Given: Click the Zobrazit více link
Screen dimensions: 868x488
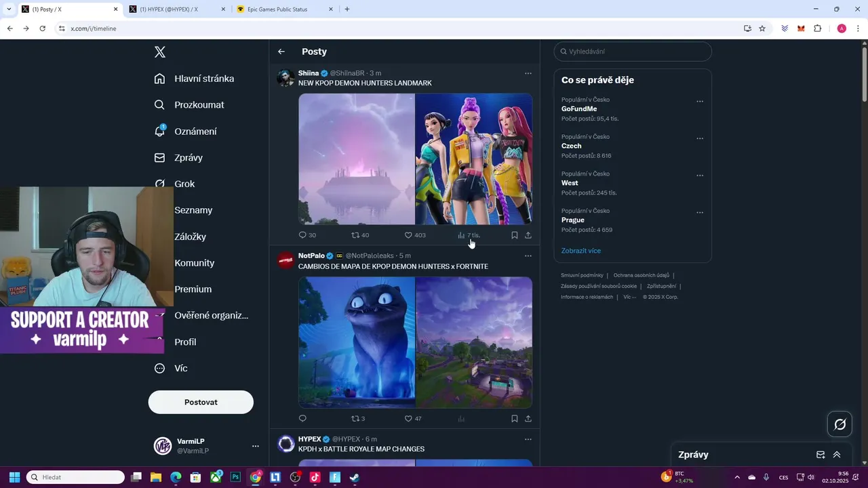Looking at the screenshot, I should point(581,251).
